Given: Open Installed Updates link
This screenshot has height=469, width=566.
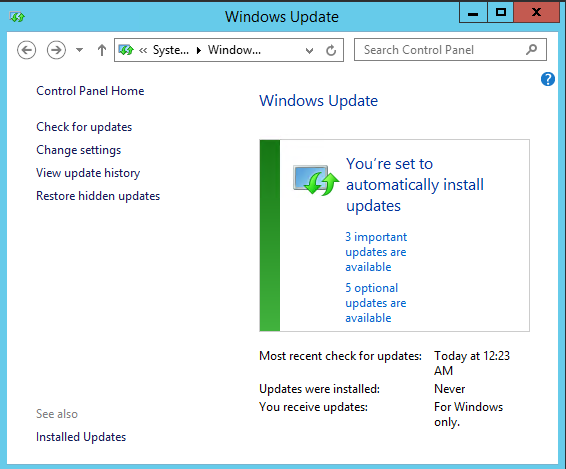Looking at the screenshot, I should (81, 437).
